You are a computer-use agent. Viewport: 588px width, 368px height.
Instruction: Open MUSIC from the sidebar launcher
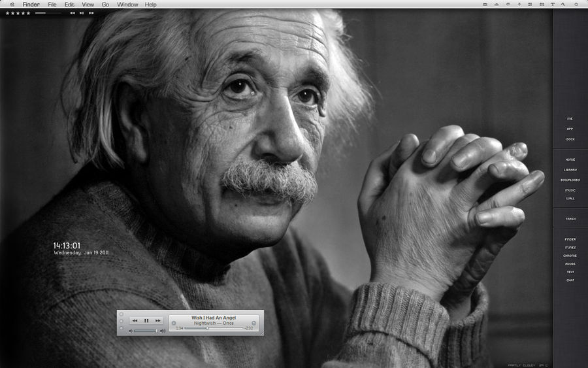pyautogui.click(x=570, y=190)
